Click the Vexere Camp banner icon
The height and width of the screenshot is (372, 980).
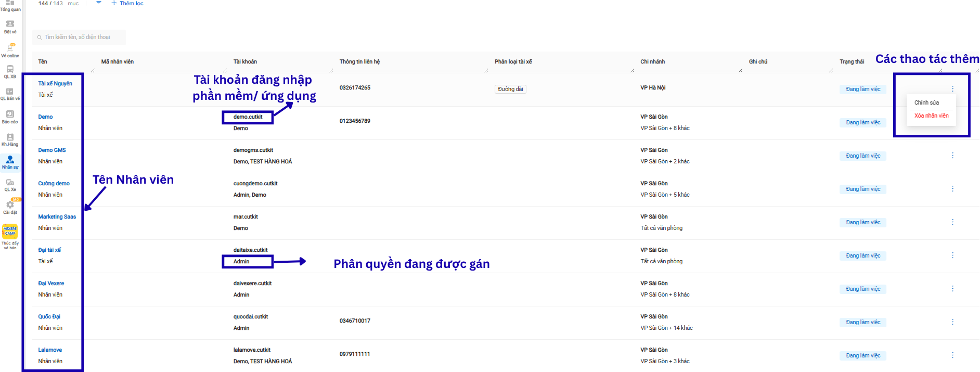[10, 231]
